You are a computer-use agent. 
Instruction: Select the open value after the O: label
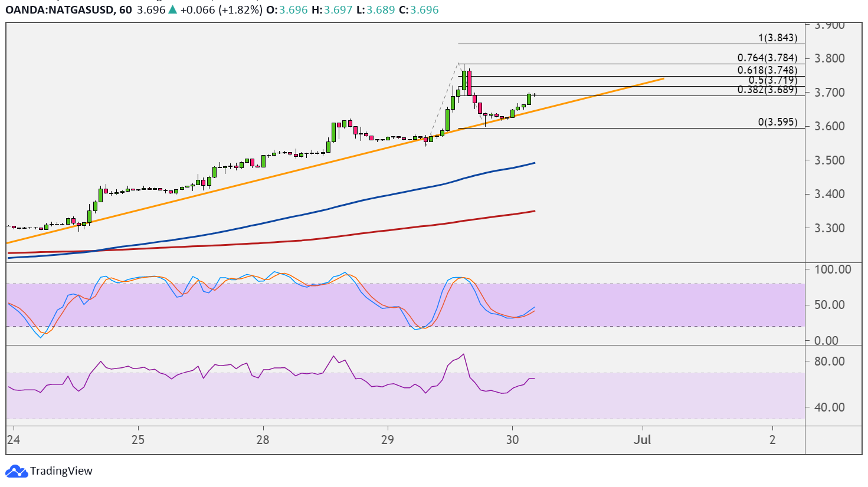pos(293,10)
